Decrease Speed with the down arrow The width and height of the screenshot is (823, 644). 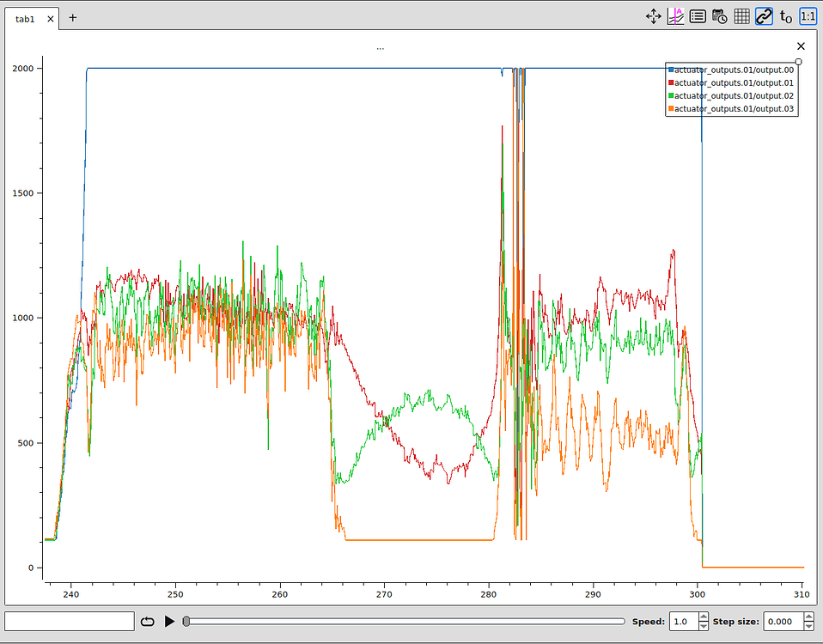[704, 626]
